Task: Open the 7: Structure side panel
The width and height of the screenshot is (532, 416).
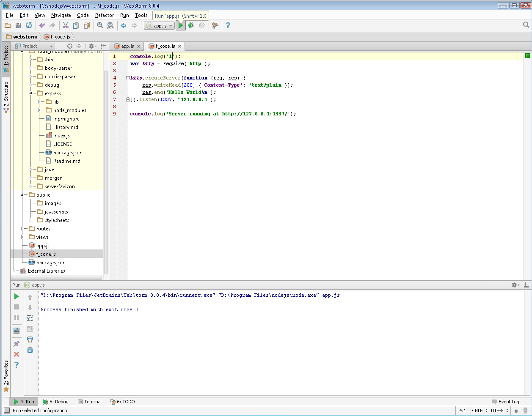Action: 6,97
